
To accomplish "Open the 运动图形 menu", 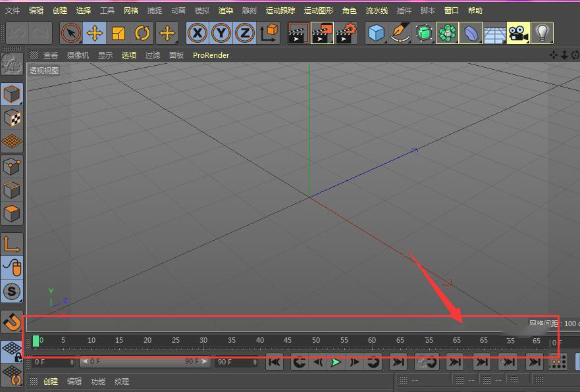I will 319,11.
